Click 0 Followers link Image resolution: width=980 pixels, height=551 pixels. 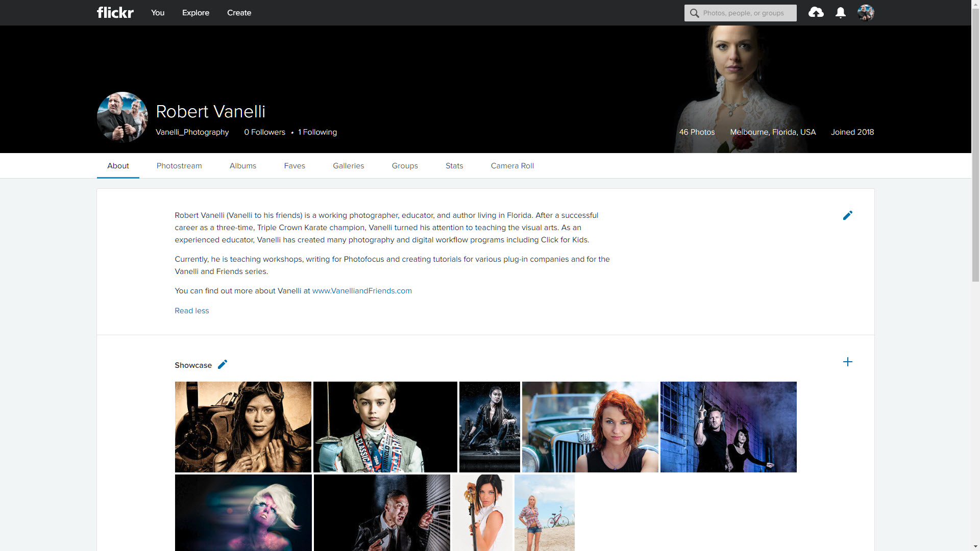tap(264, 132)
